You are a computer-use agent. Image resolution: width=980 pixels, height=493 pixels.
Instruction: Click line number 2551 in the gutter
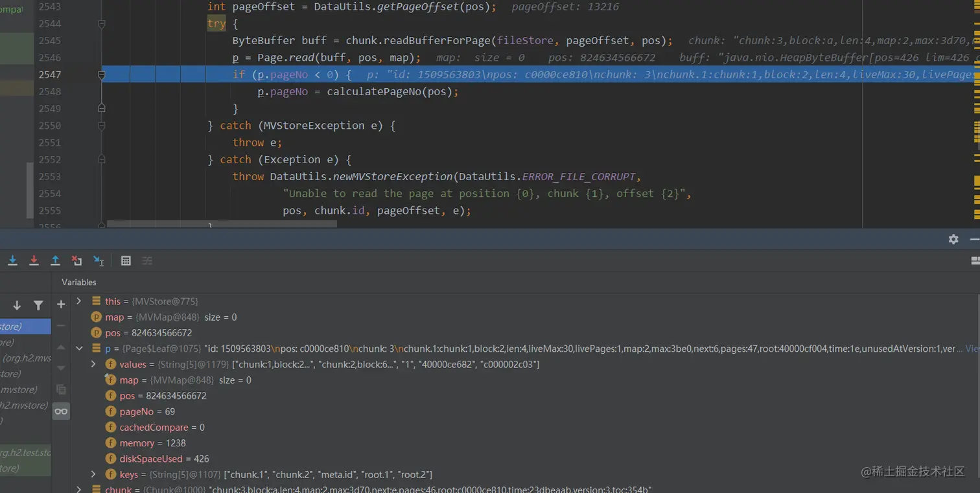50,143
